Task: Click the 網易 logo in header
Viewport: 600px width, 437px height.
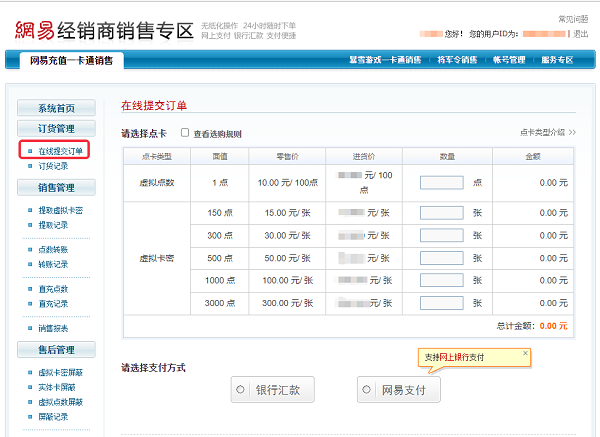Action: 35,31
